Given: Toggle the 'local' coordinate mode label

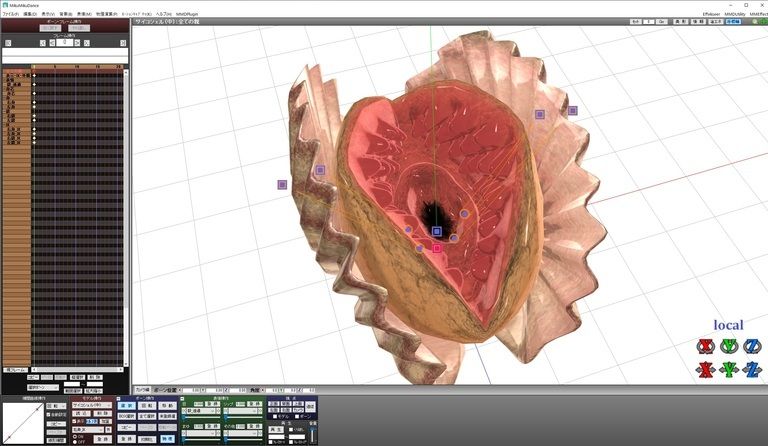Looking at the screenshot, I should (x=728, y=325).
